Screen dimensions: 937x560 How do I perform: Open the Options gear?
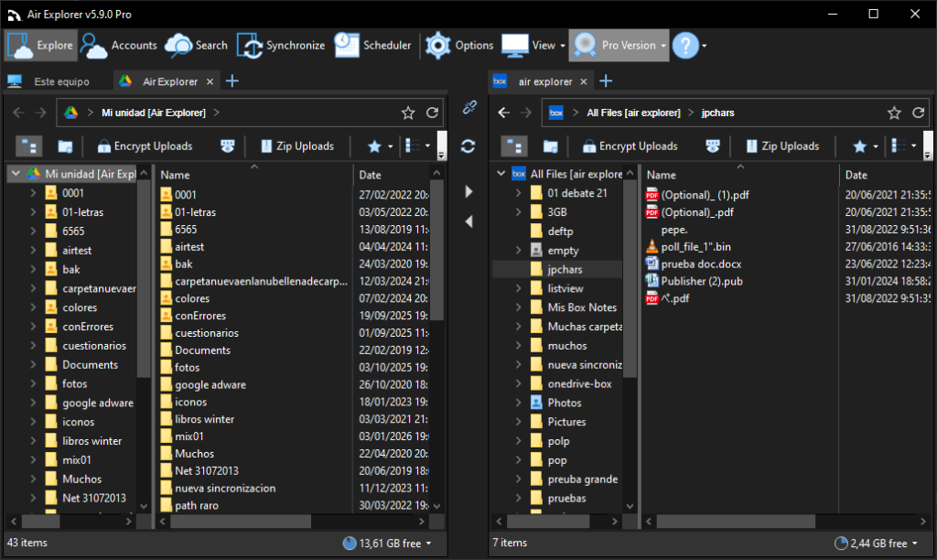point(459,46)
